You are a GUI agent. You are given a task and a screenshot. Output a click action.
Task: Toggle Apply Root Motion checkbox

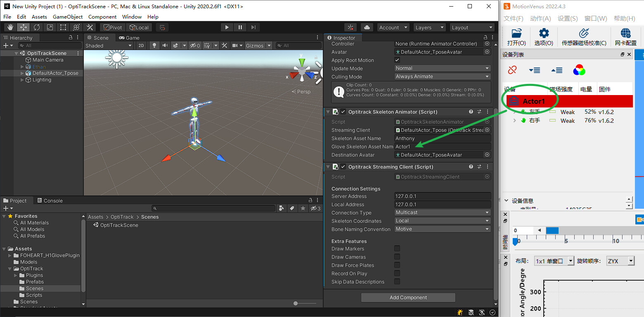[397, 60]
